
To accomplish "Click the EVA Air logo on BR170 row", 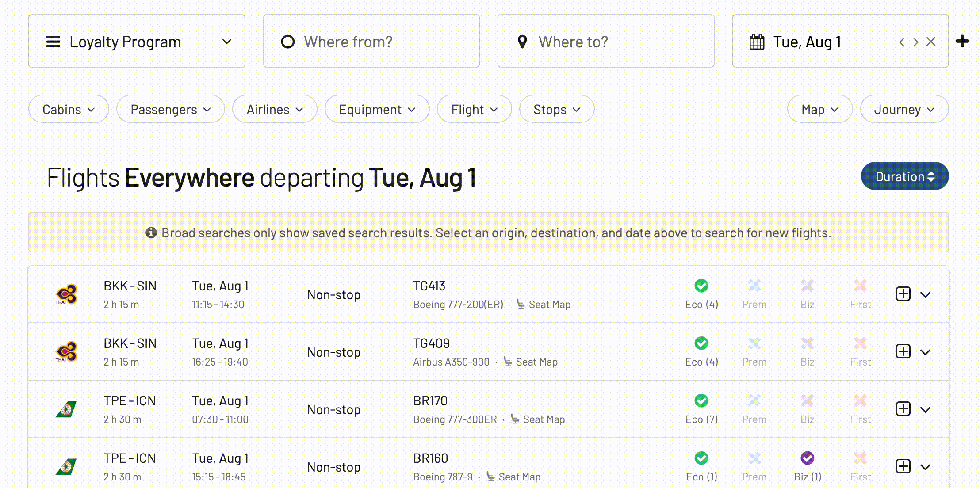I will point(66,409).
